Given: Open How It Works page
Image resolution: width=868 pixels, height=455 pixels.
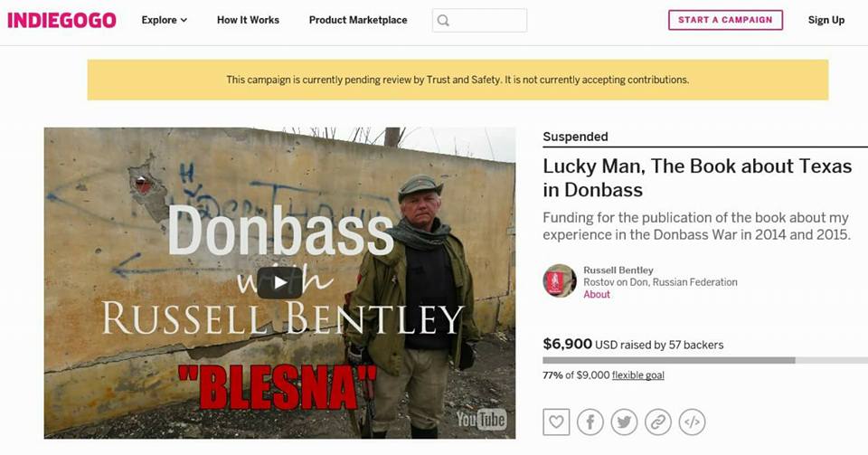Looking at the screenshot, I should [x=248, y=20].
